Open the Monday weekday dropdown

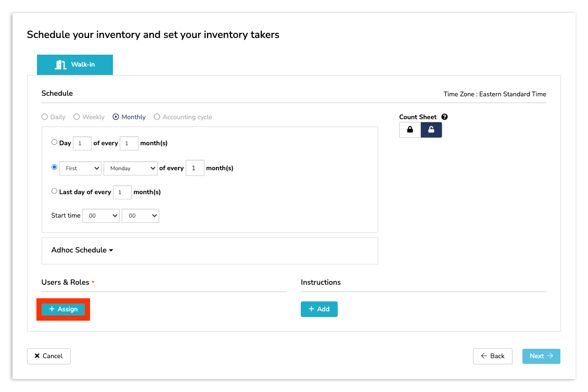[130, 168]
